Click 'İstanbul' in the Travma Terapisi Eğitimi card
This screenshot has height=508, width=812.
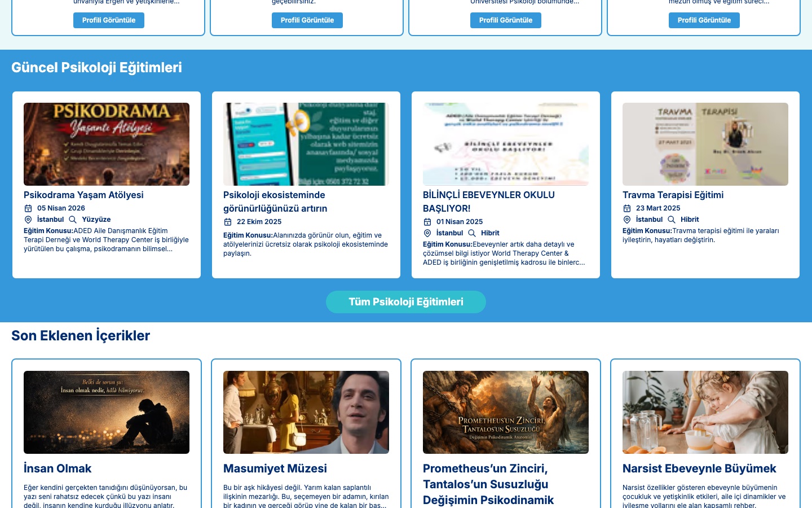tap(649, 220)
